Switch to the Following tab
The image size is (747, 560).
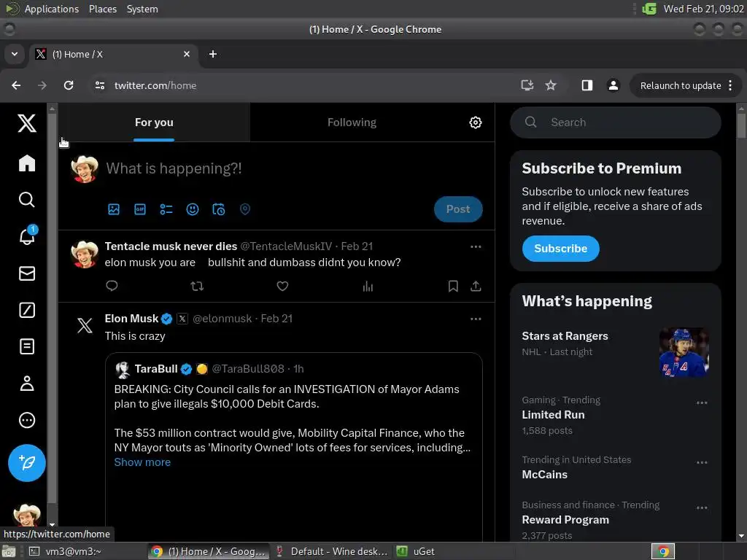click(352, 122)
